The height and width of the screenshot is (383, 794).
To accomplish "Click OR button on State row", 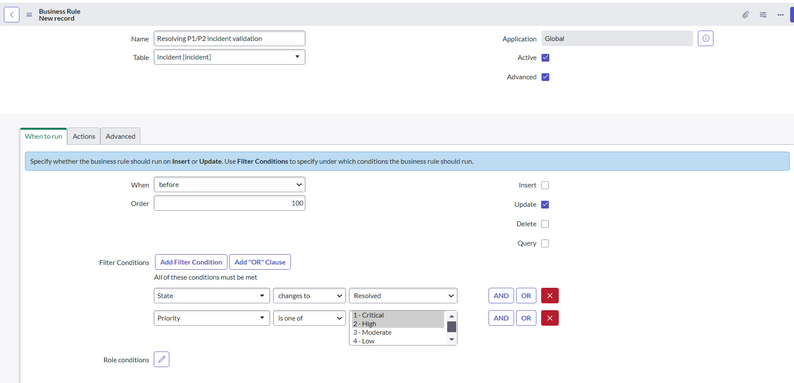I will [x=526, y=296].
